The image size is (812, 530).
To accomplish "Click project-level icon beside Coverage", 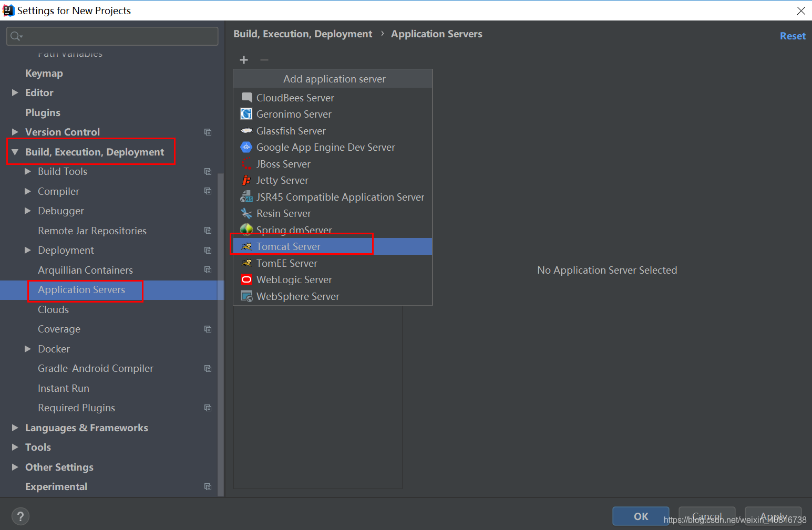I will point(208,329).
